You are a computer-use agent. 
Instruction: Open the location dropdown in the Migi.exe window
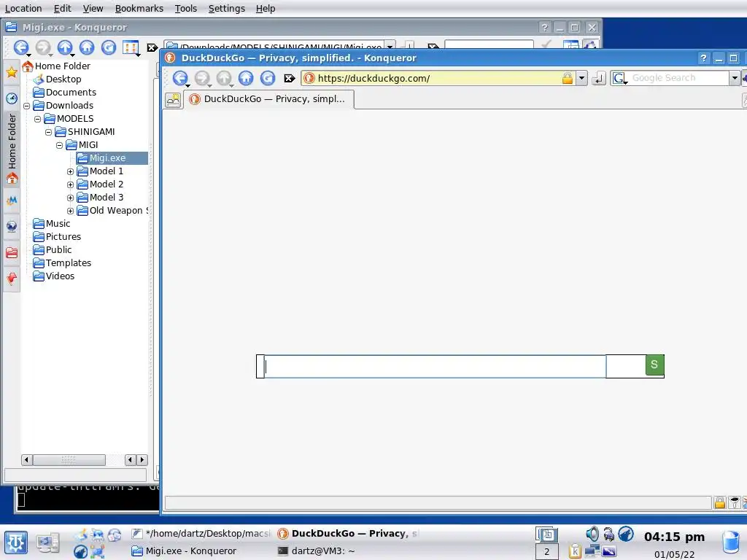pyautogui.click(x=390, y=46)
